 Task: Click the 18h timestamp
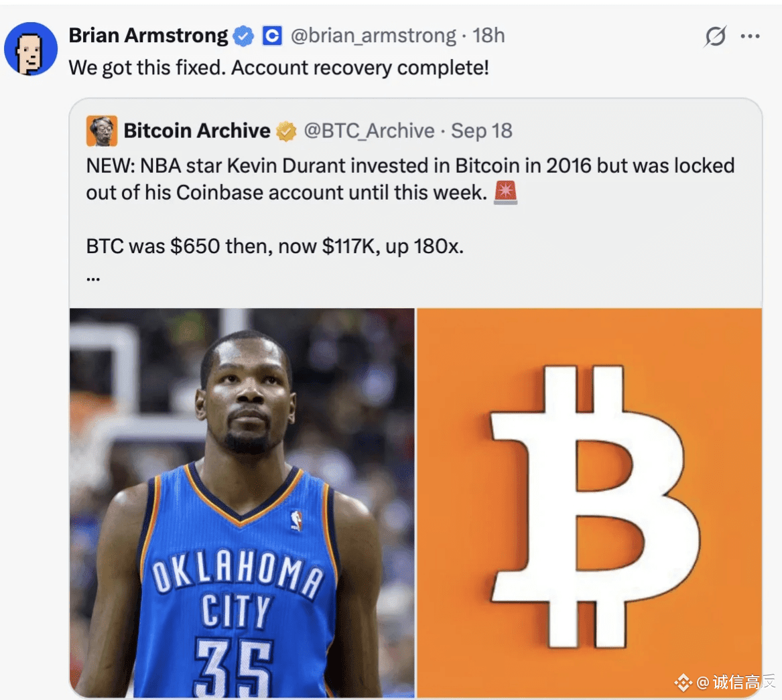pyautogui.click(x=488, y=36)
